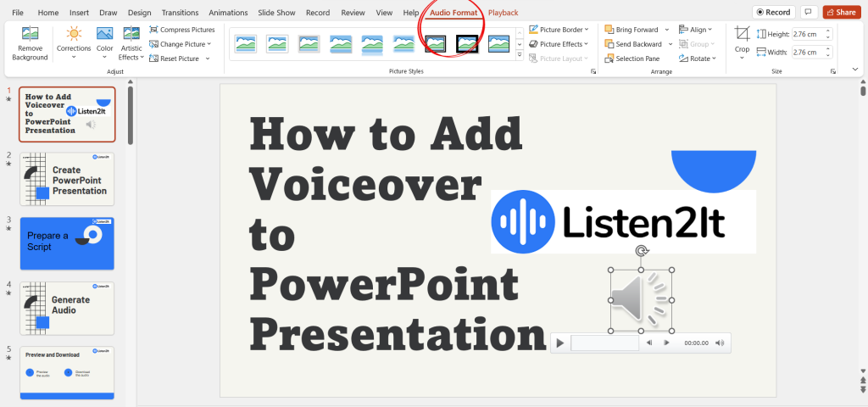
Task: Click the rotation handle above audio icon
Action: coord(642,251)
